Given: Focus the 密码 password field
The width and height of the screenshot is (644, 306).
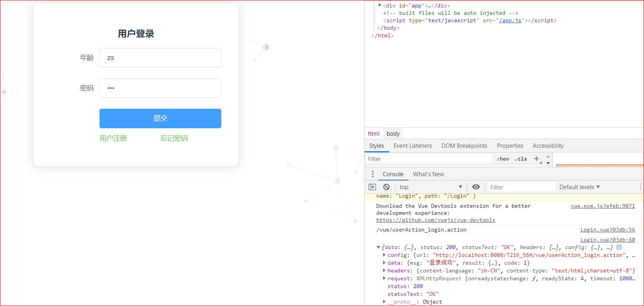Looking at the screenshot, I should pyautogui.click(x=160, y=88).
